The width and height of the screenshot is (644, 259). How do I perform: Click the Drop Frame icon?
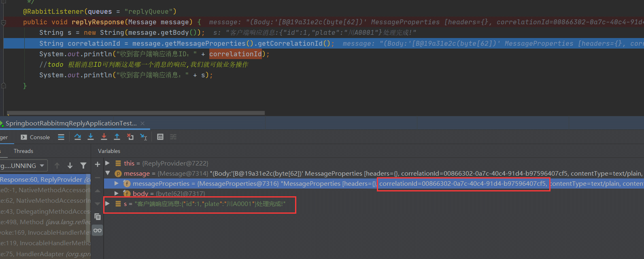point(130,137)
